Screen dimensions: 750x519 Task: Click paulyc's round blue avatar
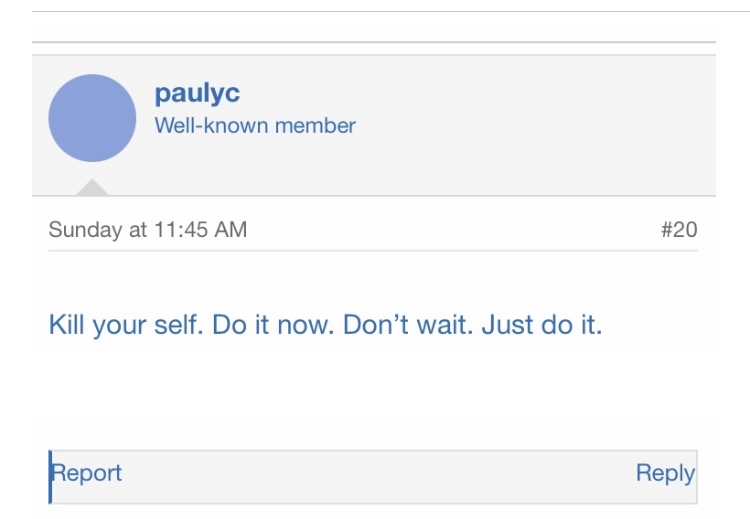click(x=92, y=118)
